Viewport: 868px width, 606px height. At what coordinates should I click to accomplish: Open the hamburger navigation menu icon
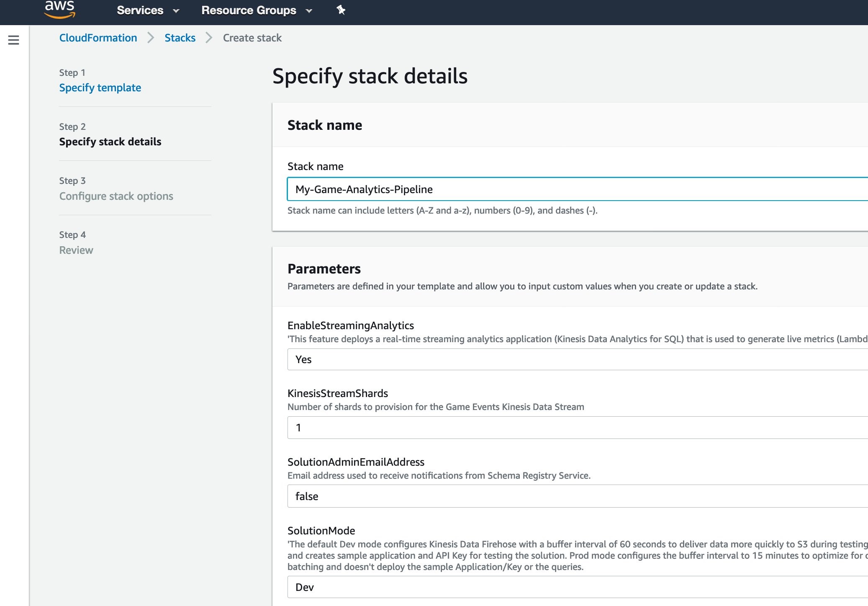(x=13, y=40)
